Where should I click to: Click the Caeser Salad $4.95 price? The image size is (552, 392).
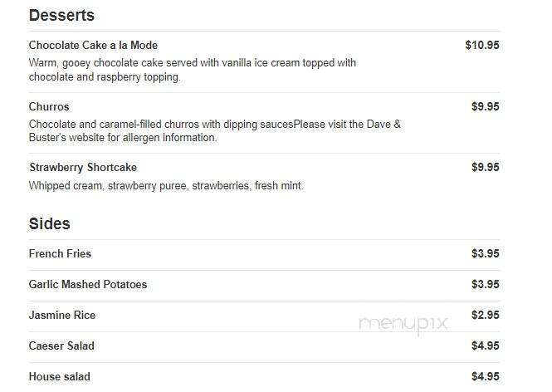[485, 345]
